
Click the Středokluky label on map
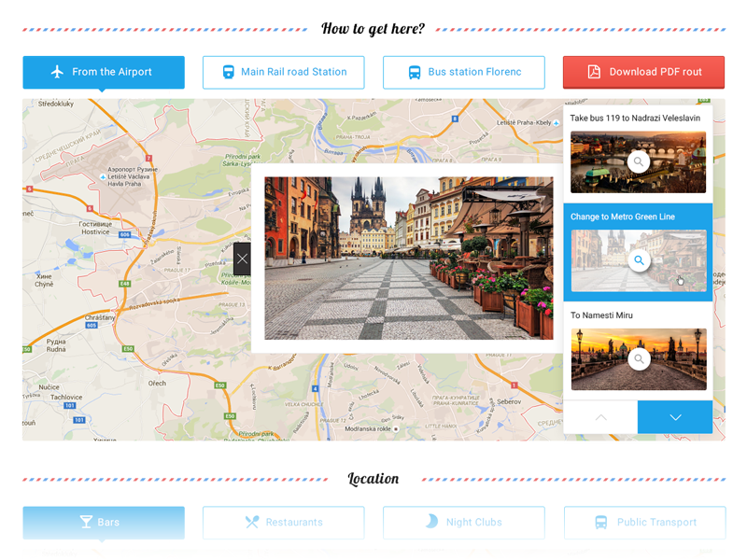click(56, 104)
